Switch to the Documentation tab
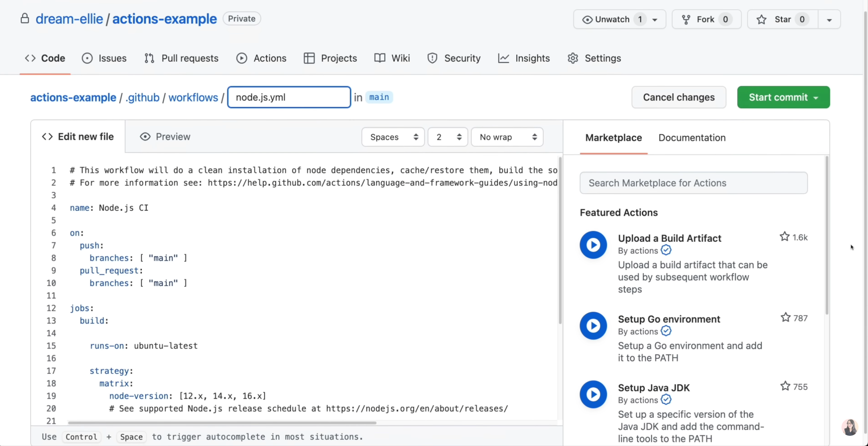 point(692,138)
